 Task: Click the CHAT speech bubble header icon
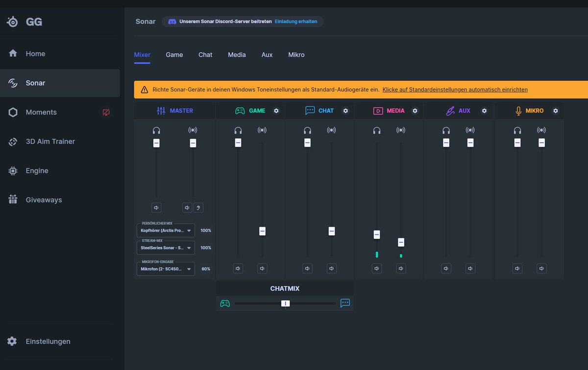click(x=310, y=111)
